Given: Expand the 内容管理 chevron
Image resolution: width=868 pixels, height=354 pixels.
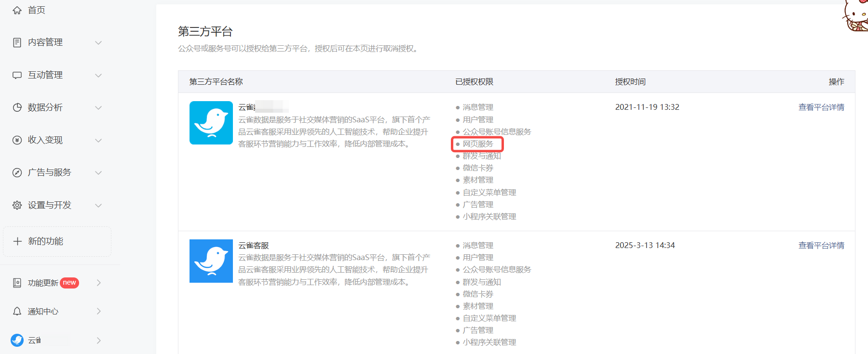Looking at the screenshot, I should (x=98, y=42).
